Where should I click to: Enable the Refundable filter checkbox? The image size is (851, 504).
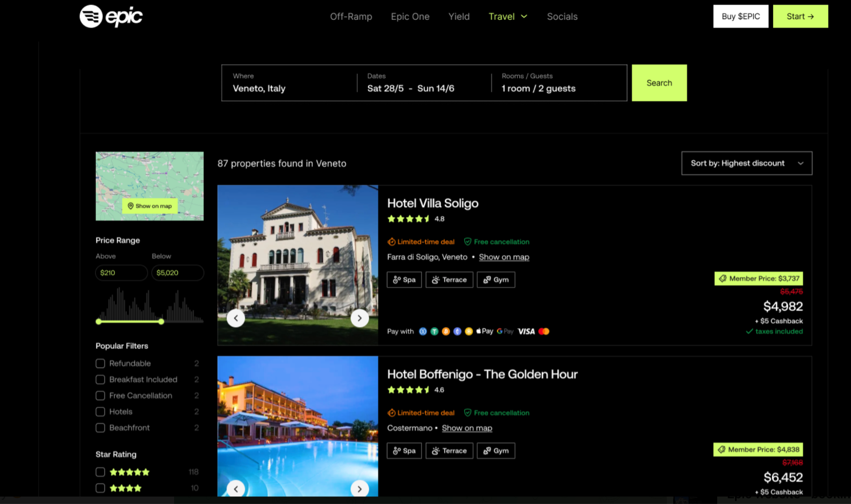coord(100,364)
